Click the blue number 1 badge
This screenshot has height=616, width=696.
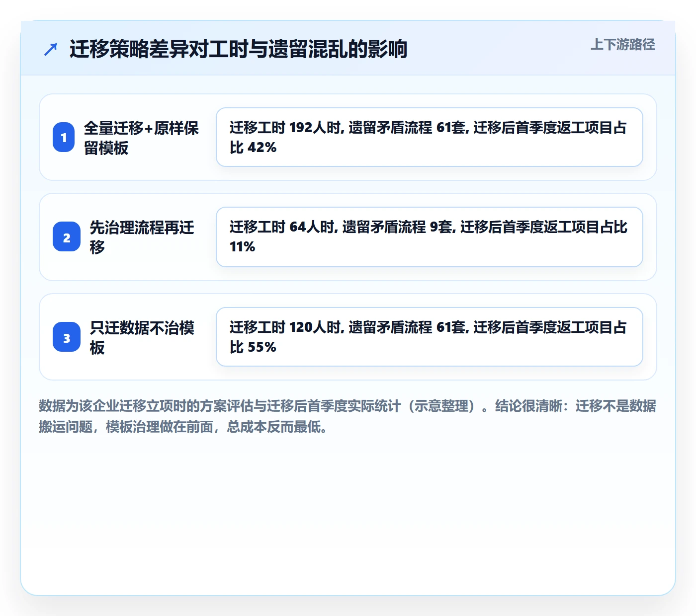tap(64, 137)
